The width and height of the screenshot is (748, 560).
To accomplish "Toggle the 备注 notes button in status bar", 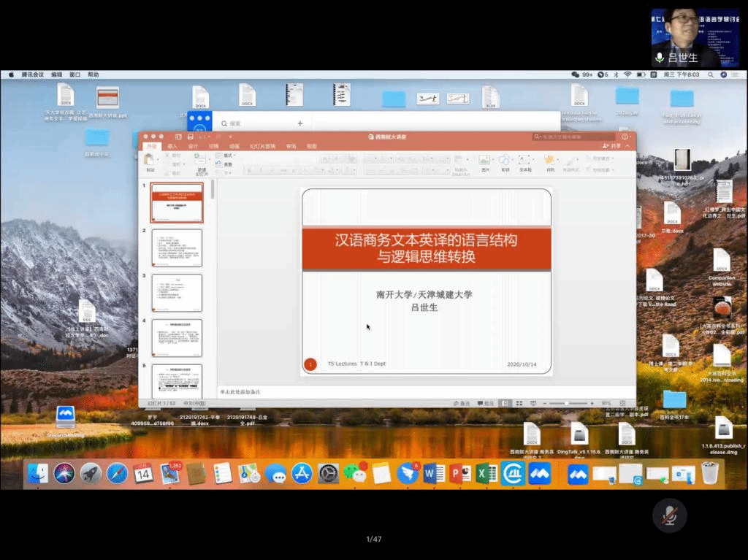I will [x=462, y=404].
